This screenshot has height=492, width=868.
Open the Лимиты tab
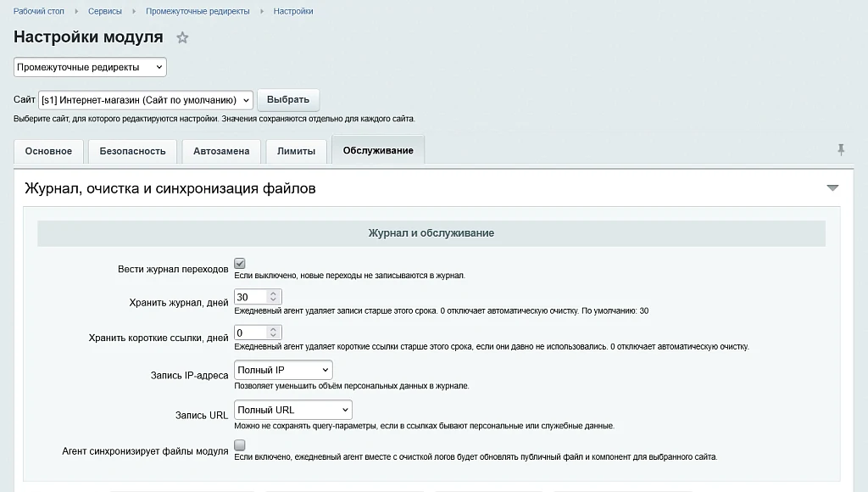coord(296,151)
